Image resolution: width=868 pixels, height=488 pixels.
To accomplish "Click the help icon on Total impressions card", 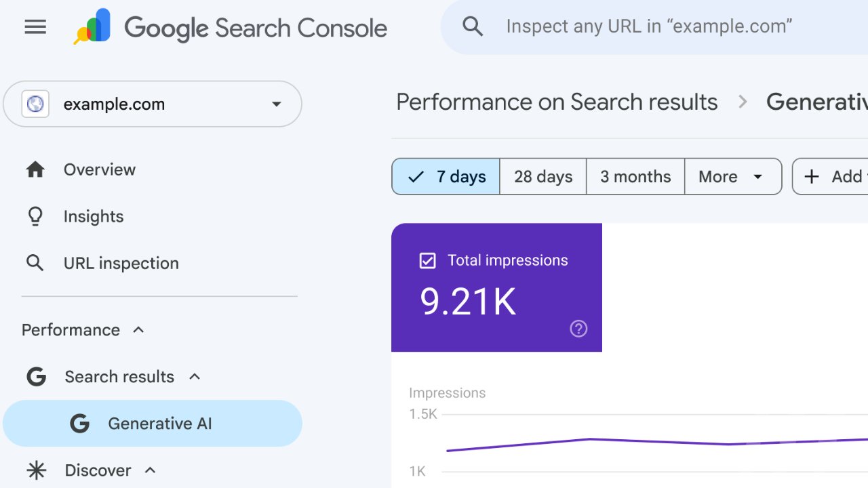I will (x=578, y=329).
